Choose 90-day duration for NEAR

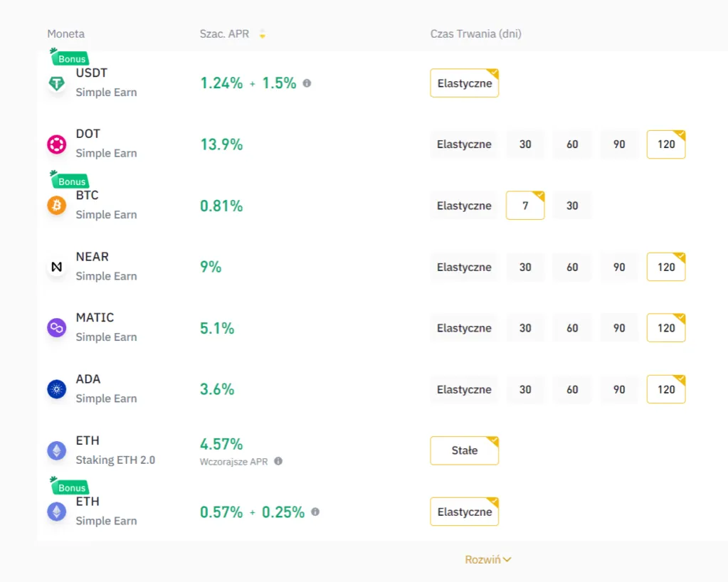[x=619, y=267]
